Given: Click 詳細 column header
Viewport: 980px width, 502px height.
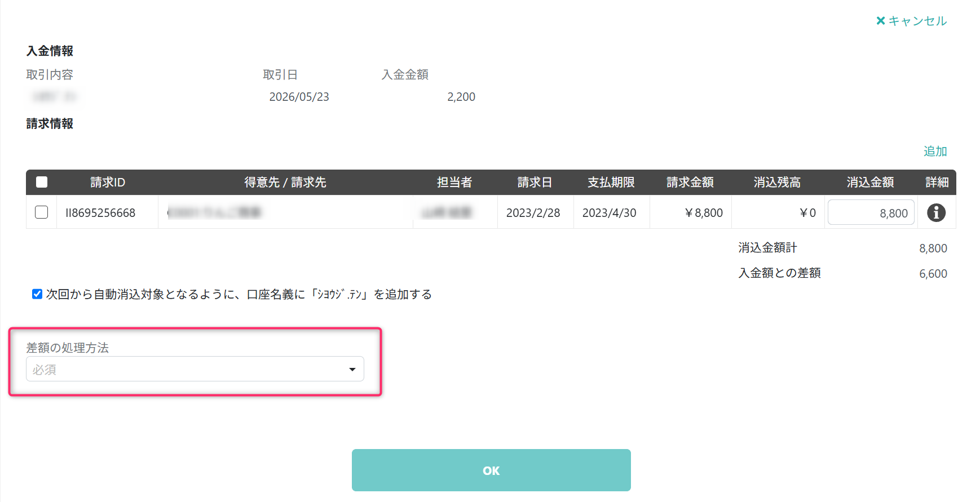Looking at the screenshot, I should point(937,182).
